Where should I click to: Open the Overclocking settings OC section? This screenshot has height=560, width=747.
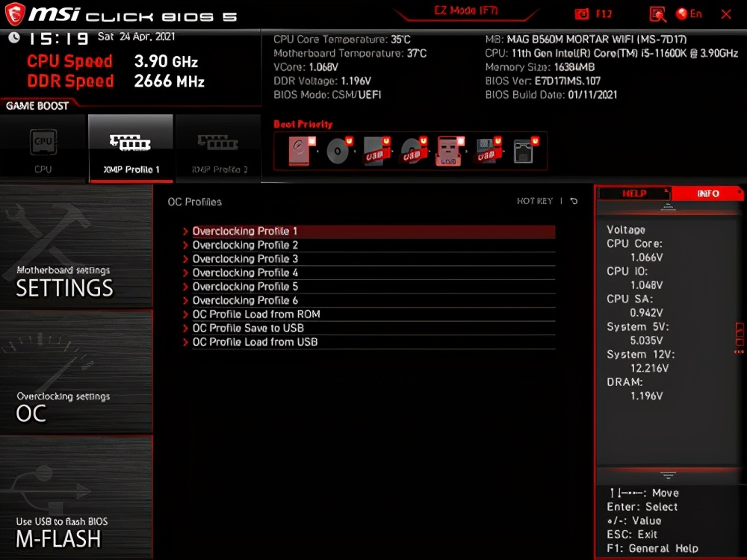point(76,372)
